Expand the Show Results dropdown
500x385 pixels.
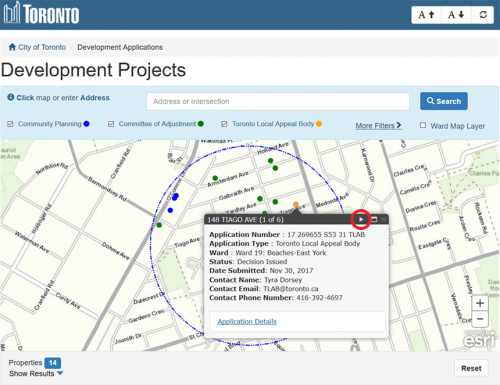point(36,374)
